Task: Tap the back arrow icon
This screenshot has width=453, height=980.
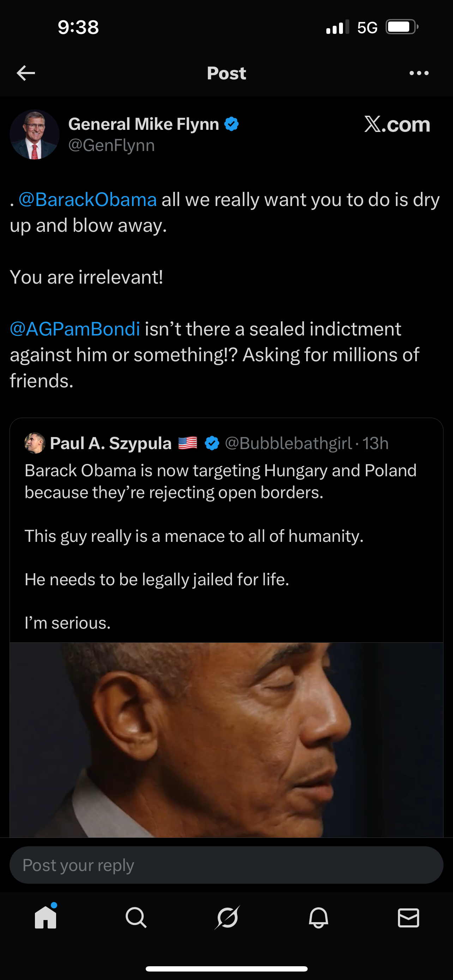Action: point(26,73)
